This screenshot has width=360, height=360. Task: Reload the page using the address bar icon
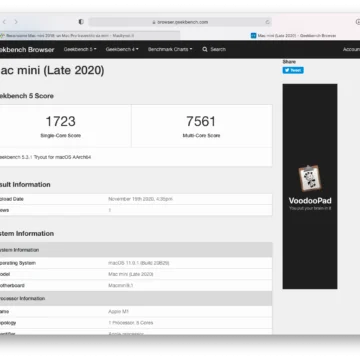pyautogui.click(x=267, y=22)
